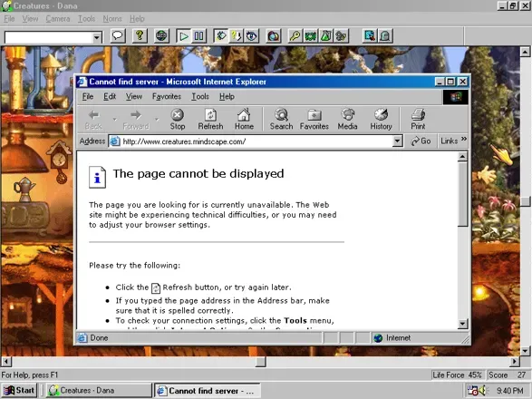Click the yellow question mark help icon

tap(140, 35)
